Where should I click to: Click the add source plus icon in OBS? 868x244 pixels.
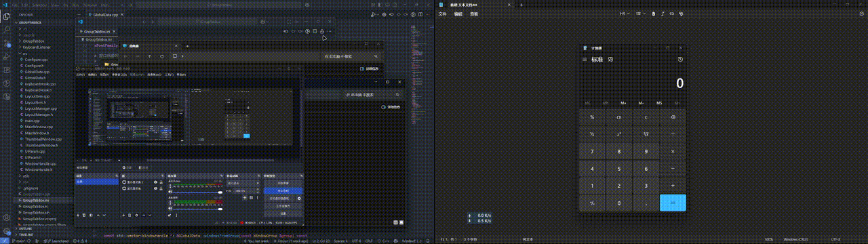(x=124, y=215)
